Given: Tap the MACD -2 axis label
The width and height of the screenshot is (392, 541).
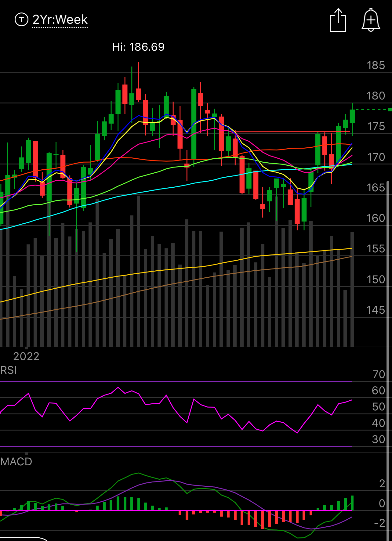Looking at the screenshot, I should coord(379,523).
